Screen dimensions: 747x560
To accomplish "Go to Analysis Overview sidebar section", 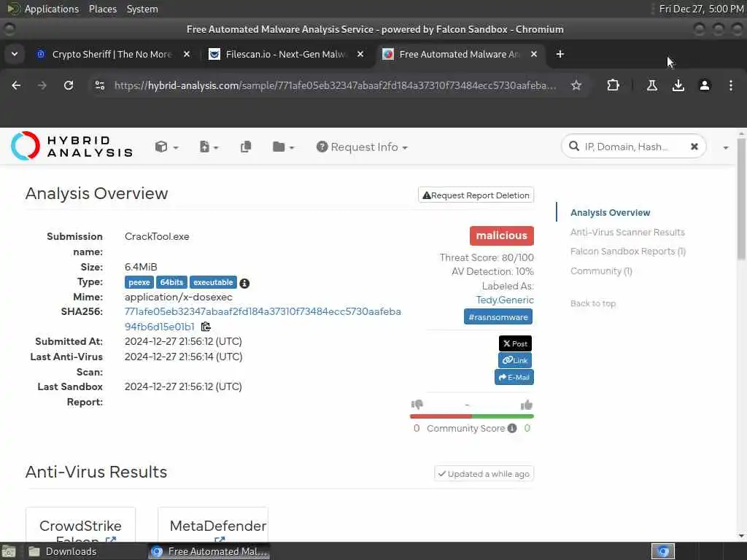I will 610,212.
